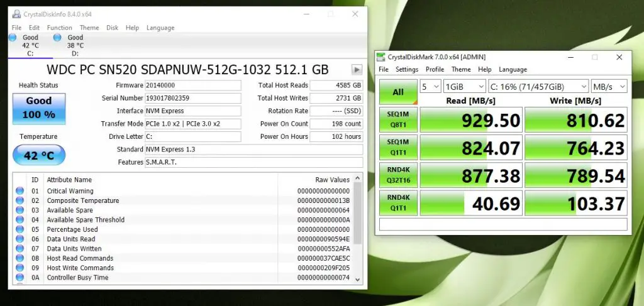Open Theme menu in CrystalDiskMark

coord(461,69)
